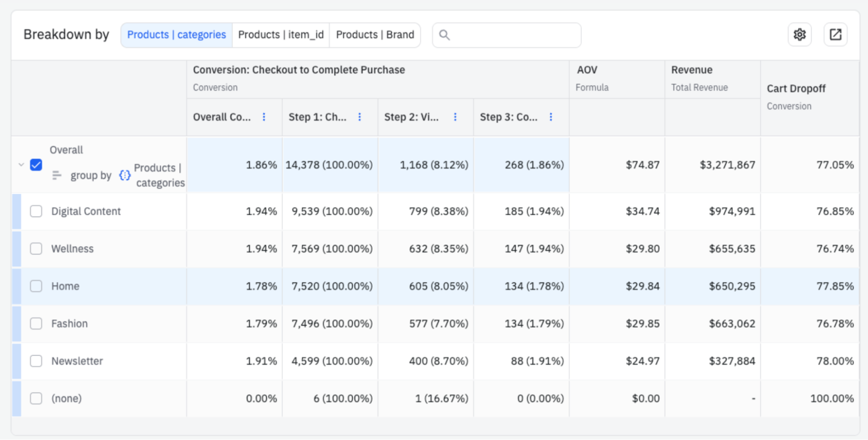Image resolution: width=868 pixels, height=440 pixels.
Task: Select Products | categories breakdown tab
Action: [x=176, y=35]
